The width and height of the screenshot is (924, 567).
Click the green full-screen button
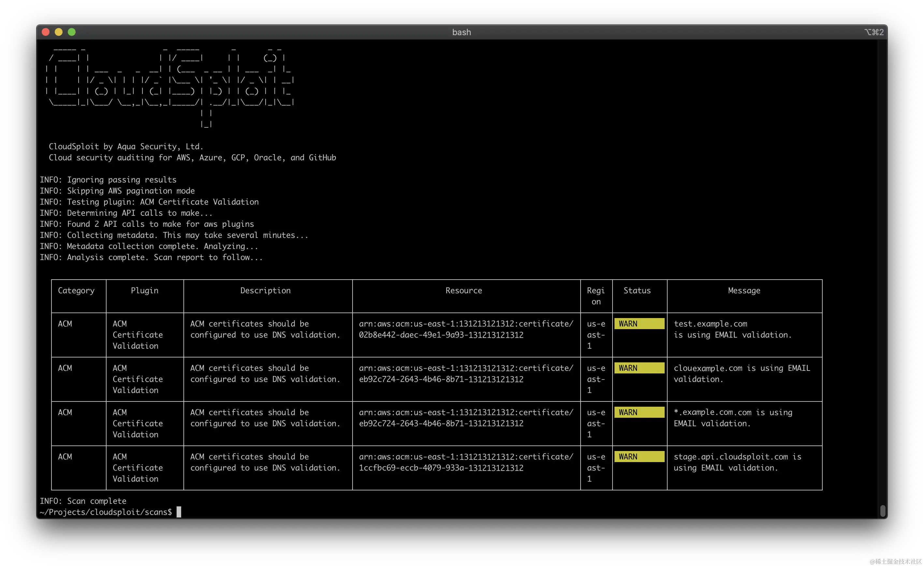pyautogui.click(x=72, y=32)
